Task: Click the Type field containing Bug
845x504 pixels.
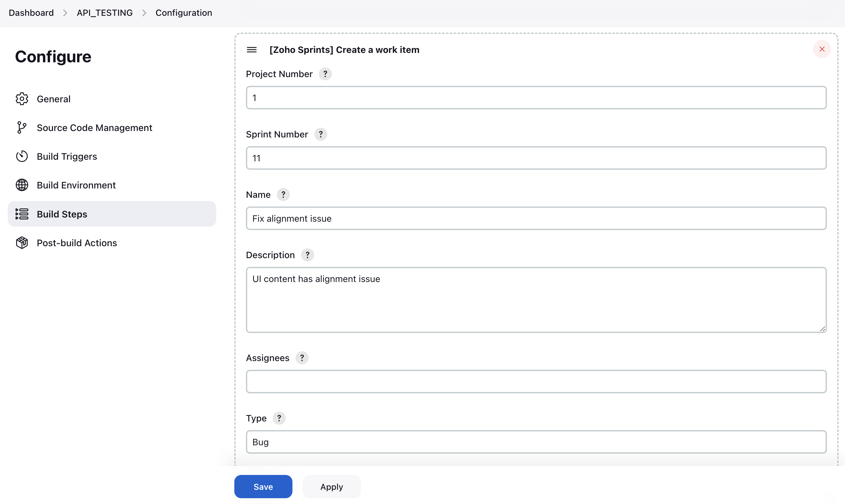Action: pyautogui.click(x=536, y=442)
